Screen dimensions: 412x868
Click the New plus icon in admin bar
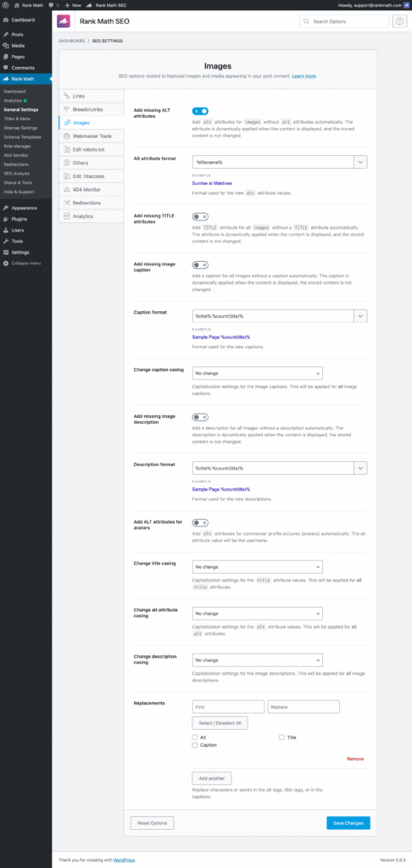67,4
